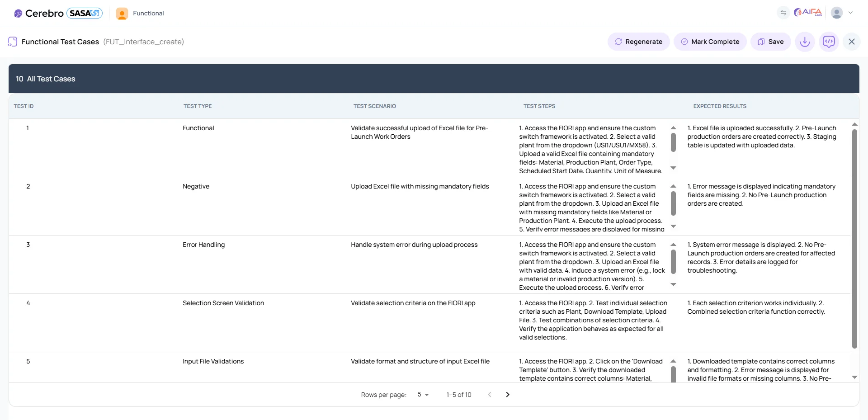
Task: Toggle completion status via Mark Complete
Action: point(710,41)
